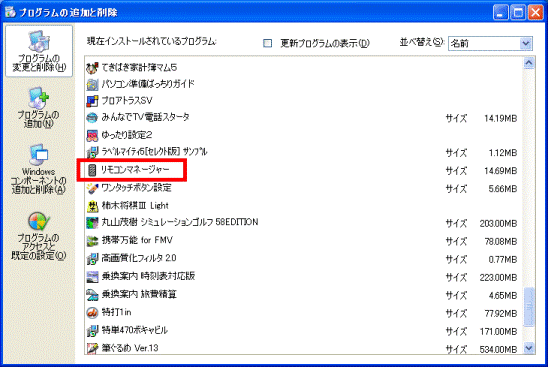This screenshot has width=548, height=367.
Task: Select みんなでTV電話スタータ entry name
Action: [145, 117]
